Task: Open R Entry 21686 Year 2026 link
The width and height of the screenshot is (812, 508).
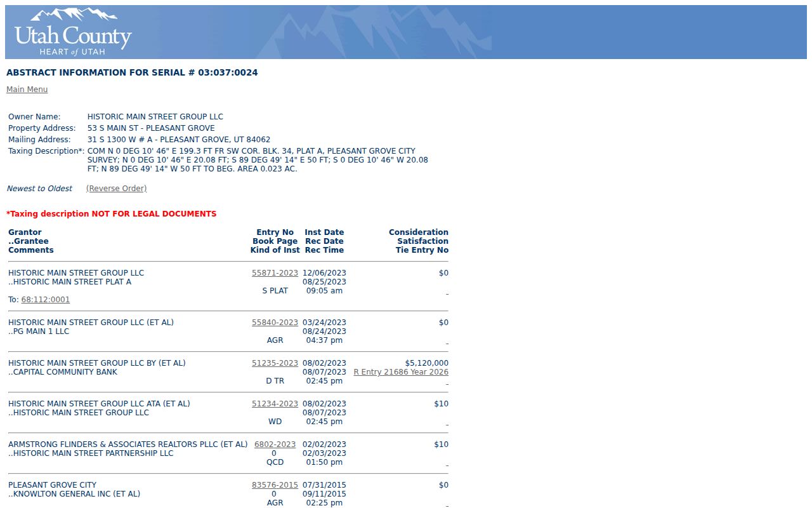Action: 401,372
